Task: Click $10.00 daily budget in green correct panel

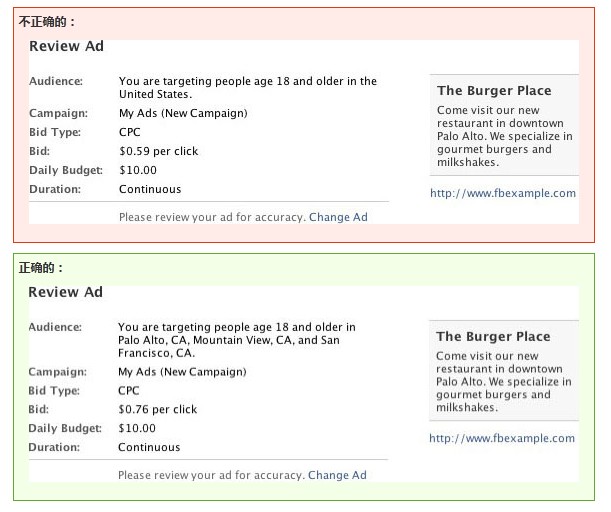Action: point(136,428)
